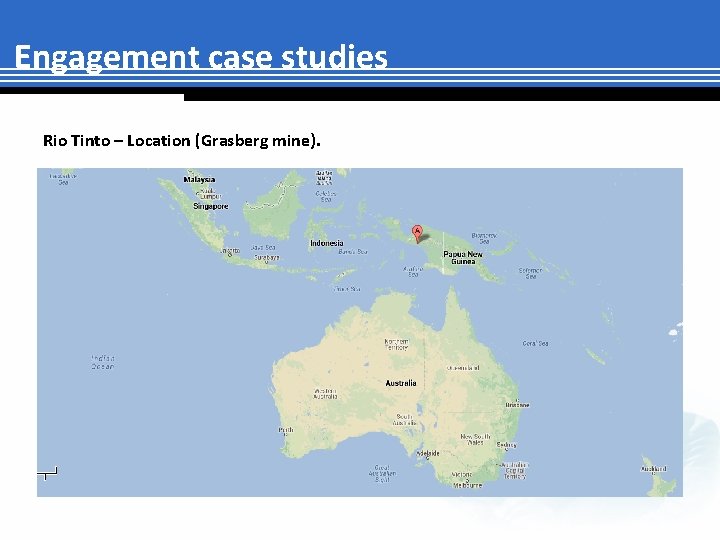Click the 'Papua New Guinea' map label
The height and width of the screenshot is (540, 720).
pyautogui.click(x=463, y=258)
